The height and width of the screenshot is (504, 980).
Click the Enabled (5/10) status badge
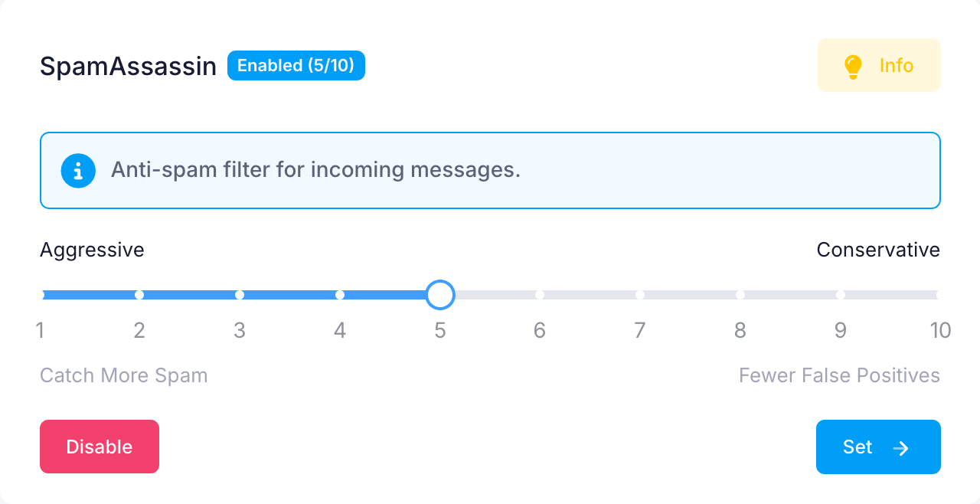click(296, 66)
